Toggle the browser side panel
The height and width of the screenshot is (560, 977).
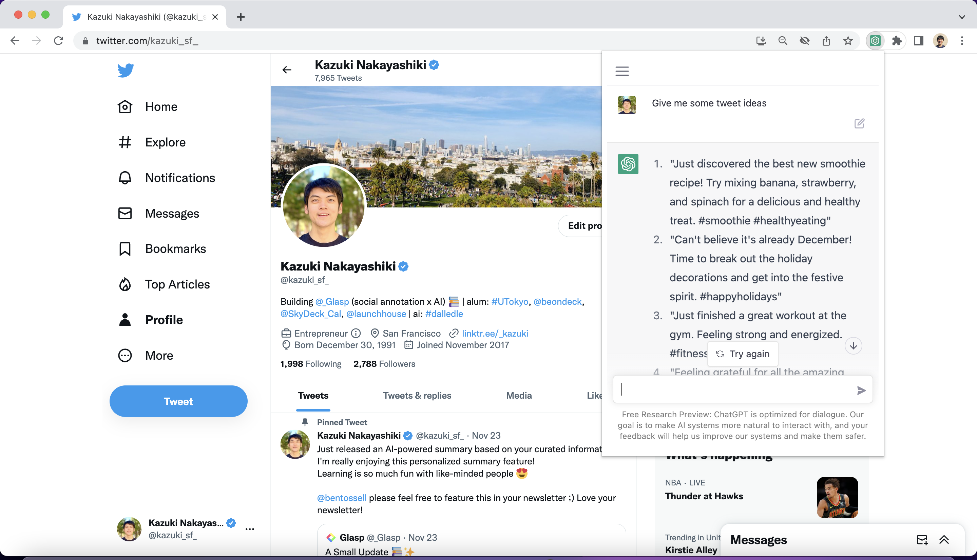pyautogui.click(x=919, y=41)
